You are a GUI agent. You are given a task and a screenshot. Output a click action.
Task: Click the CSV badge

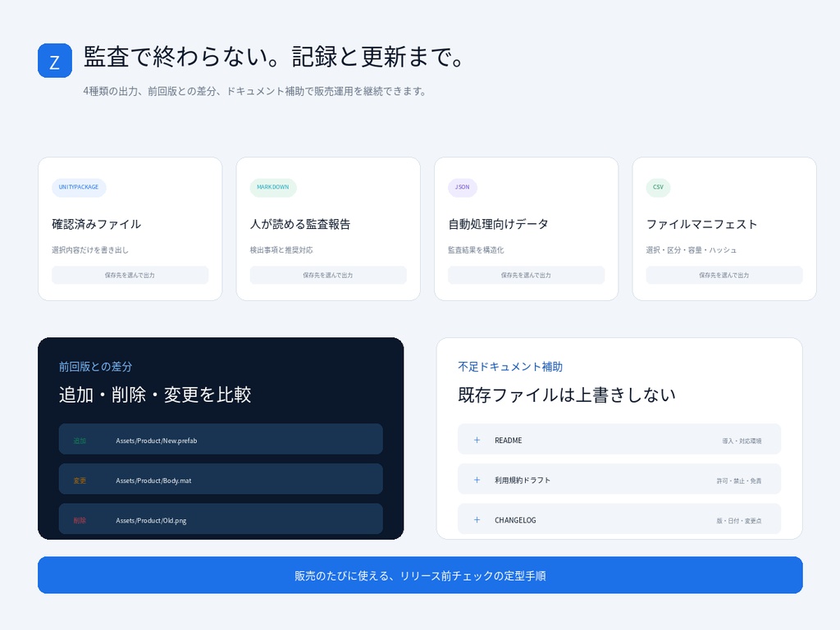click(x=658, y=188)
